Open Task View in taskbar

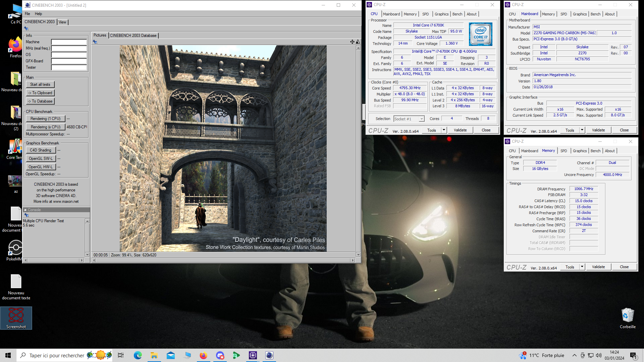[121, 355]
